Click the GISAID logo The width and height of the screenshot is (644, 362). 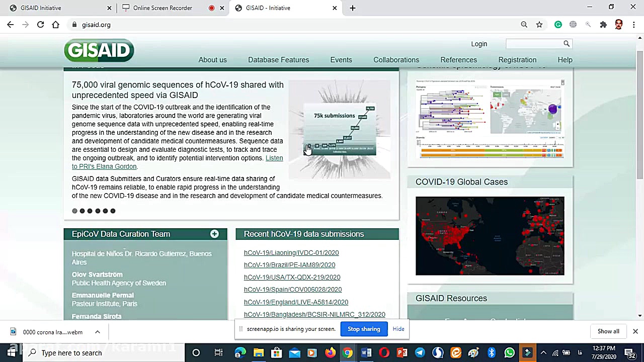[x=99, y=50]
